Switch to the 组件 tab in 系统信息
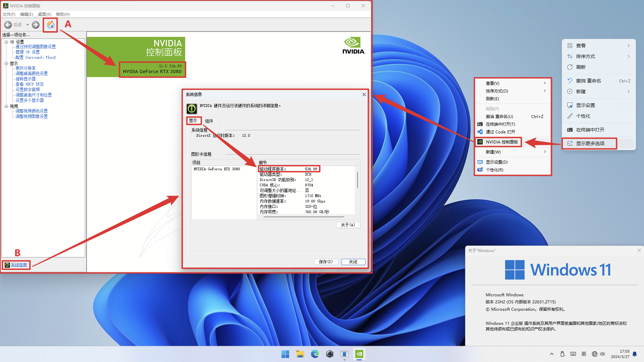Image resolution: width=644 pixels, height=362 pixels. [209, 121]
